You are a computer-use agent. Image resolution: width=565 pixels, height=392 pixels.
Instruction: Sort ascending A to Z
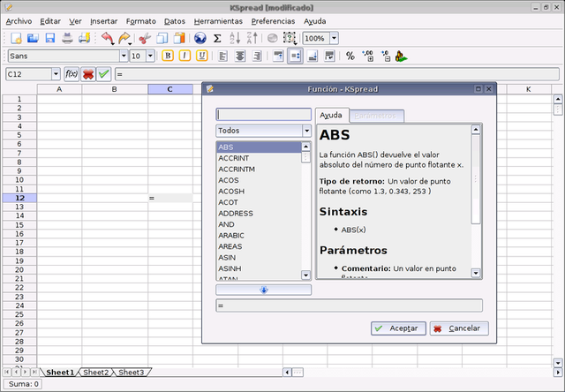pos(235,38)
